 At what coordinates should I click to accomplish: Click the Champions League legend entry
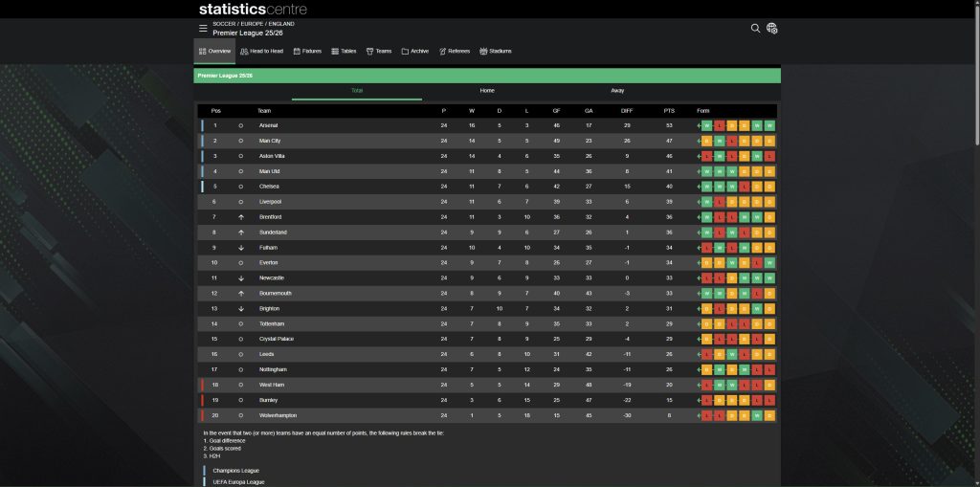[235, 471]
